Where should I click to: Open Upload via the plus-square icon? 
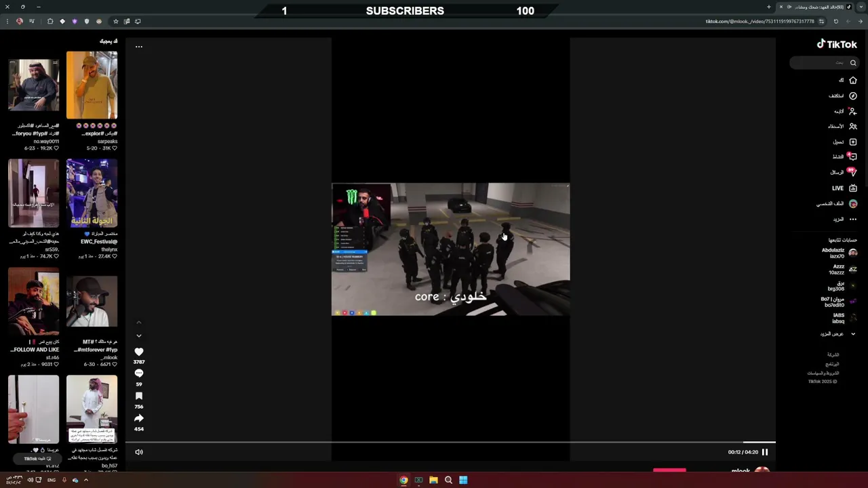click(x=853, y=142)
